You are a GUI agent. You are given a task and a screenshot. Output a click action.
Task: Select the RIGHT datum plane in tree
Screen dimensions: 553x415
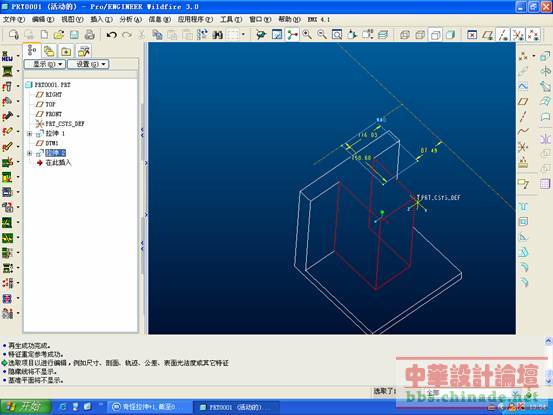pyautogui.click(x=54, y=95)
